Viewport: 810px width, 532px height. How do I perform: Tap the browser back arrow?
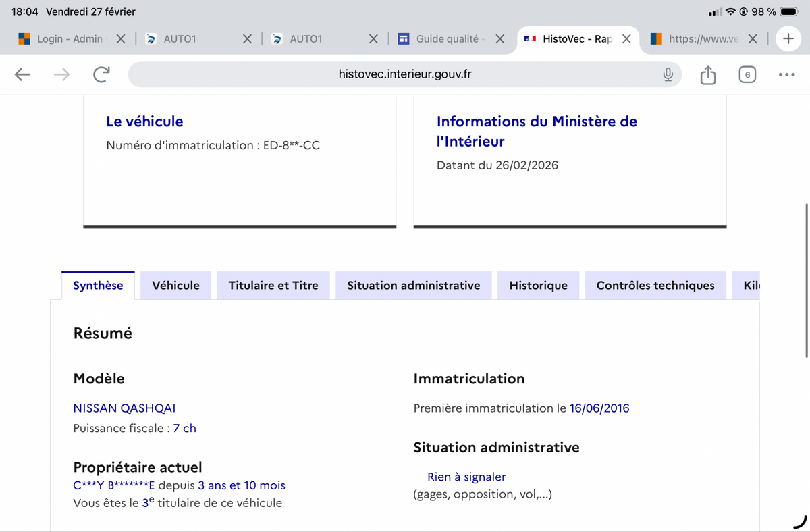tap(22, 75)
